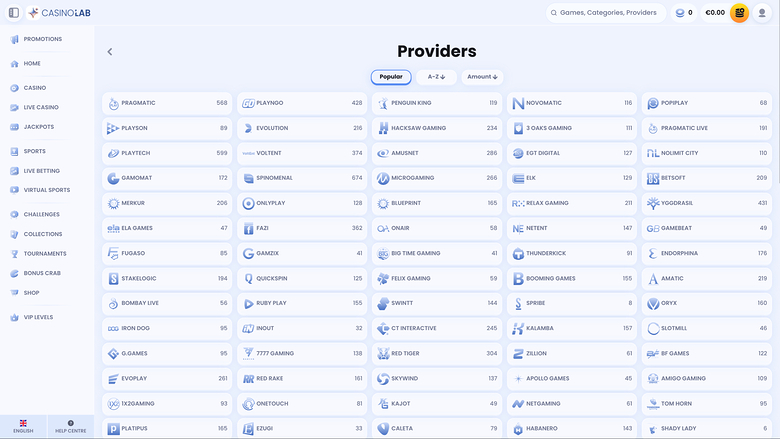Sort providers by Amount
The image size is (780, 439).
pyautogui.click(x=482, y=77)
